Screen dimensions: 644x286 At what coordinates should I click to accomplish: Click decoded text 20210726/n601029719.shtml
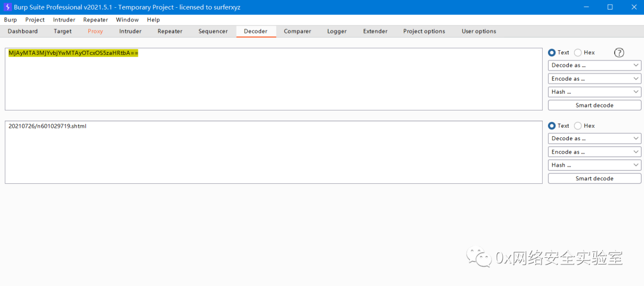coord(47,127)
